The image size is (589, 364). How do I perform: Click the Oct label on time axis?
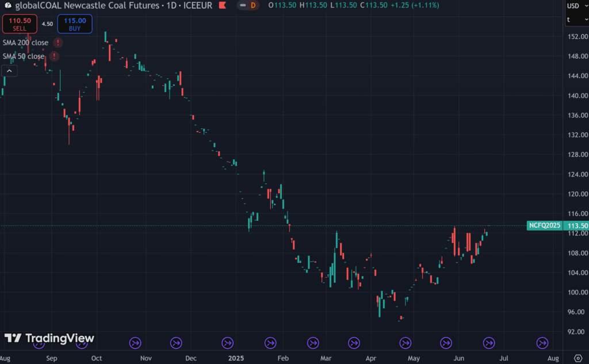[97, 358]
